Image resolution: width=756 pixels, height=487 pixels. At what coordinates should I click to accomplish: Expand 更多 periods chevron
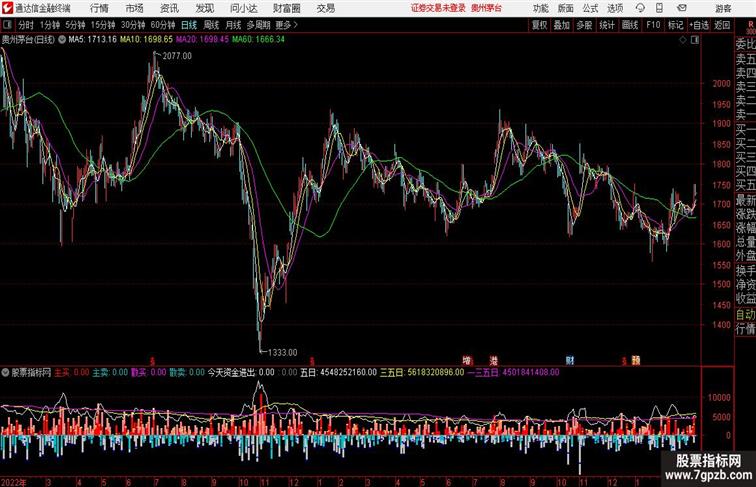[x=295, y=25]
